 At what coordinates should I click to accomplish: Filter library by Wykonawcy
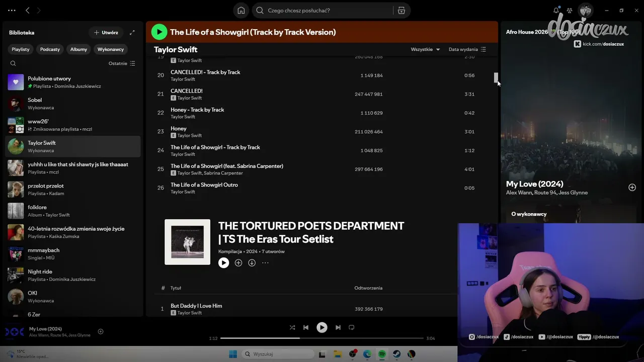click(x=111, y=49)
